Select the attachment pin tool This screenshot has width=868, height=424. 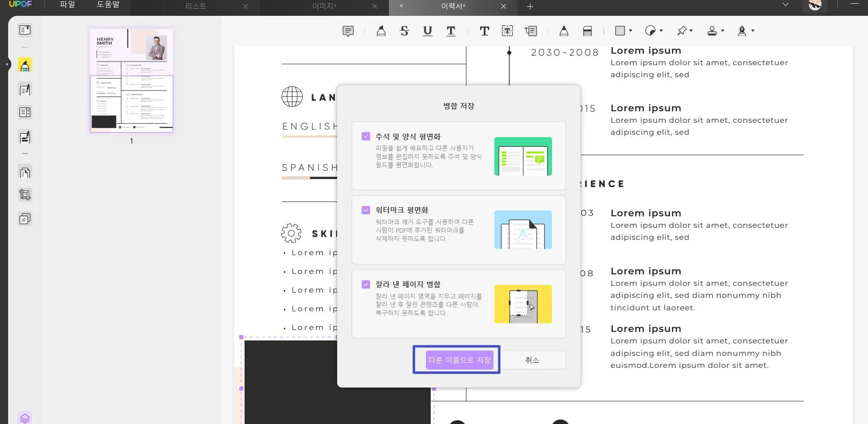(681, 31)
